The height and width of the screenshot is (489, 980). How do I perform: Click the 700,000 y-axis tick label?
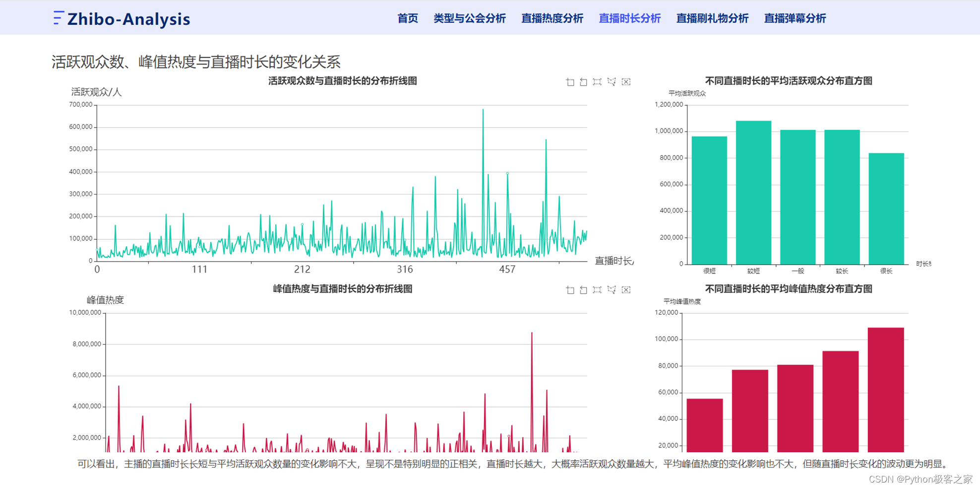(x=81, y=105)
